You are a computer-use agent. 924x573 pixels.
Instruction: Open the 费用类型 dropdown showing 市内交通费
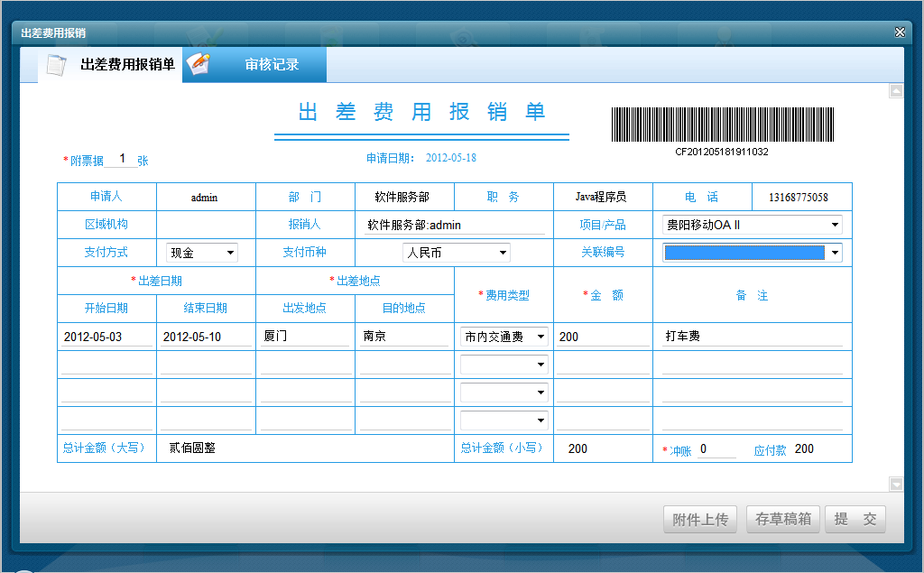coord(504,337)
